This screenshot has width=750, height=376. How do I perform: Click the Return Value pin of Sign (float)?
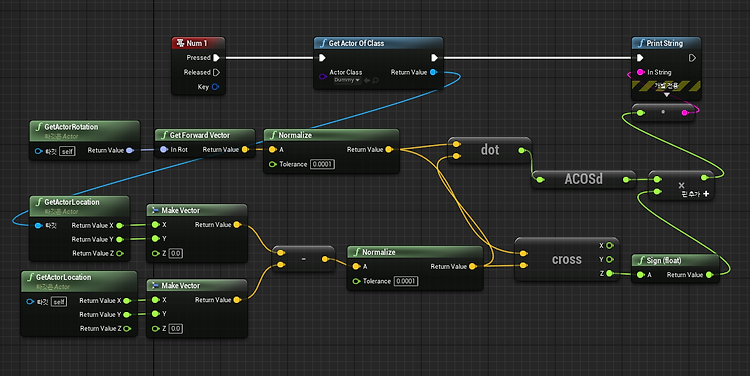point(709,275)
